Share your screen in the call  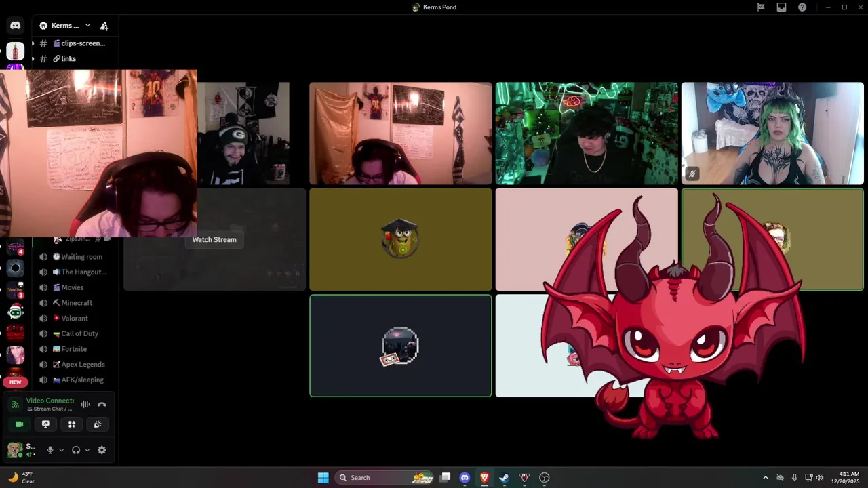[45, 424]
